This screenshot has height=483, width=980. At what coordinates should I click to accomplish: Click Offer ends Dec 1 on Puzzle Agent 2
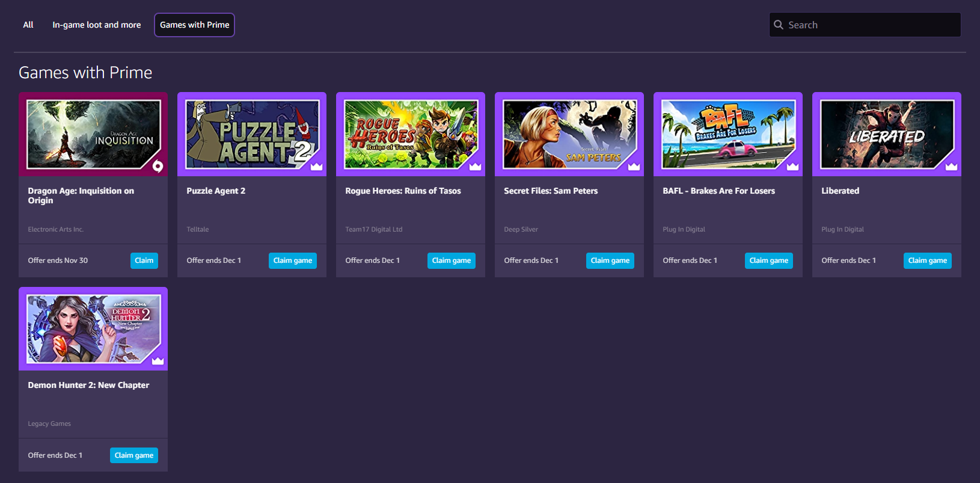[x=213, y=260]
